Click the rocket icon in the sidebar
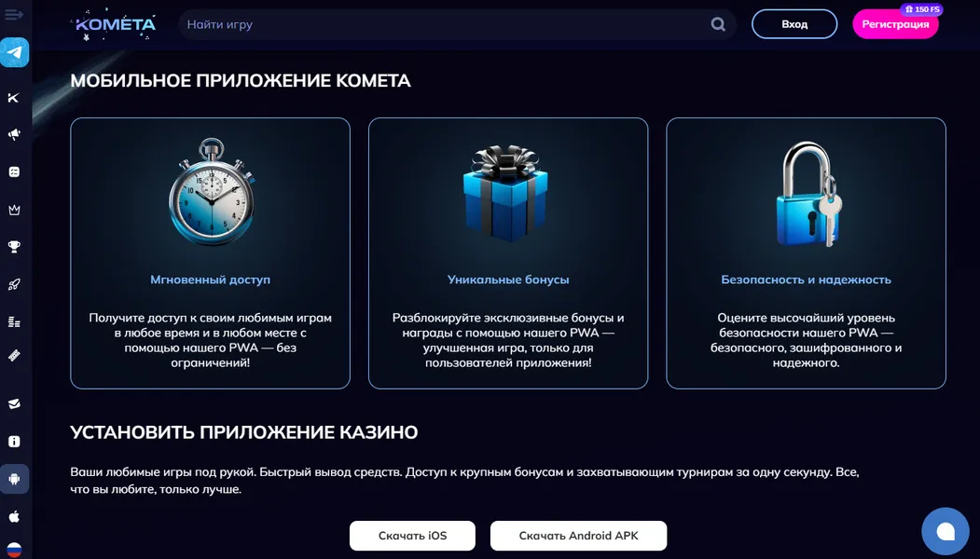The height and width of the screenshot is (559, 980). point(15,283)
